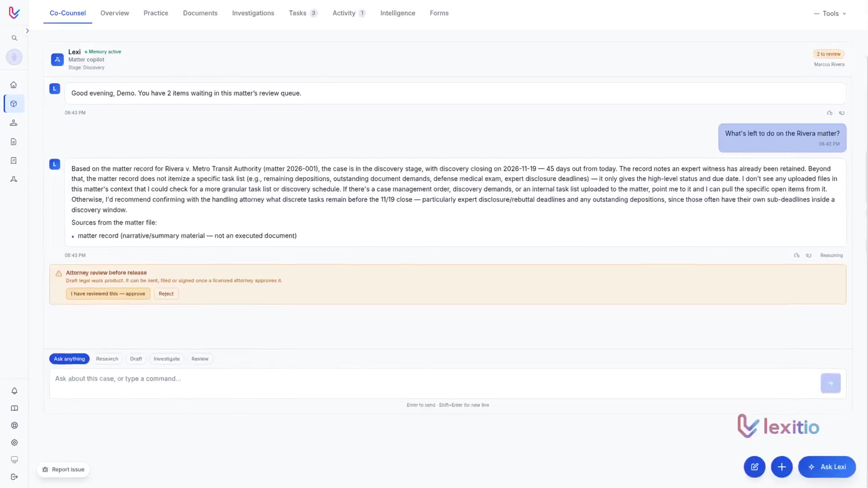Open search from the sidebar magnifier icon
This screenshot has width=868, height=488.
point(14,38)
